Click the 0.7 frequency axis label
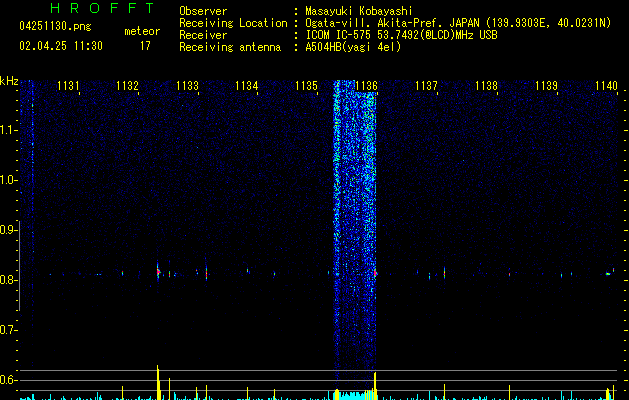 (8, 330)
